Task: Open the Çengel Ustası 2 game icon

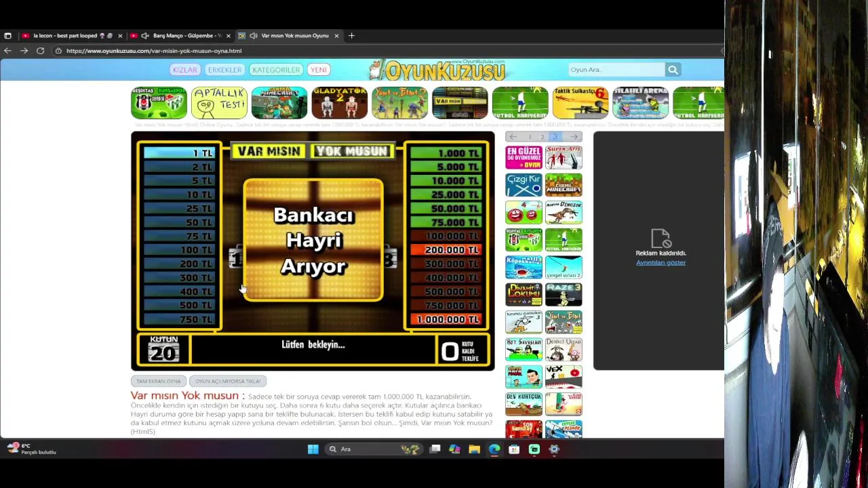Action: (564, 267)
